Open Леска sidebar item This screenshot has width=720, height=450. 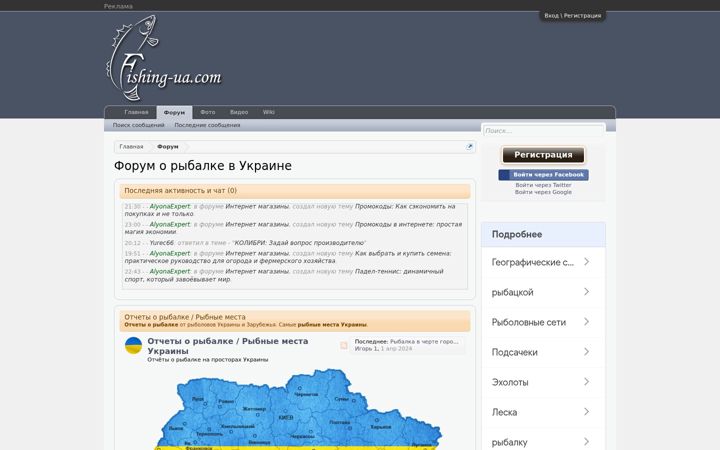click(504, 412)
